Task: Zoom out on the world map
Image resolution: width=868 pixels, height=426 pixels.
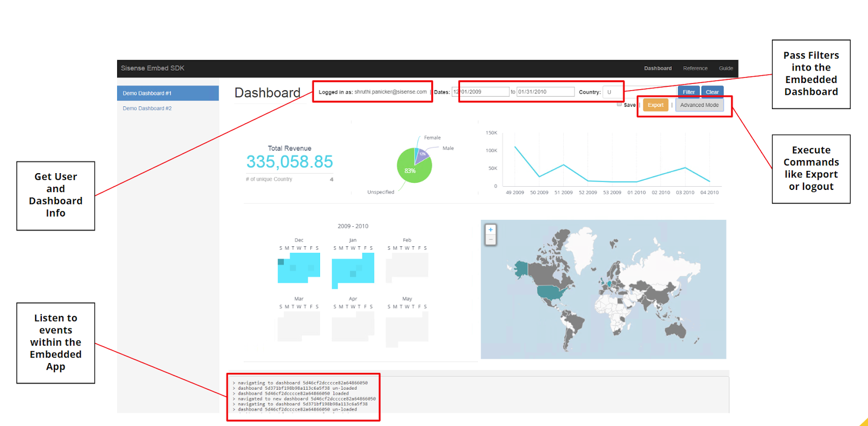Action: 490,239
